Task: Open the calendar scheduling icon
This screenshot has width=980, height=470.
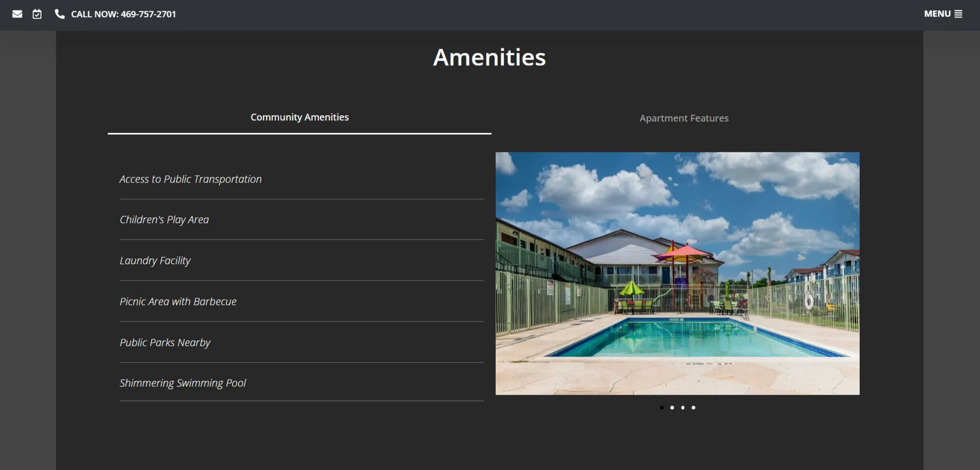Action: [37, 14]
